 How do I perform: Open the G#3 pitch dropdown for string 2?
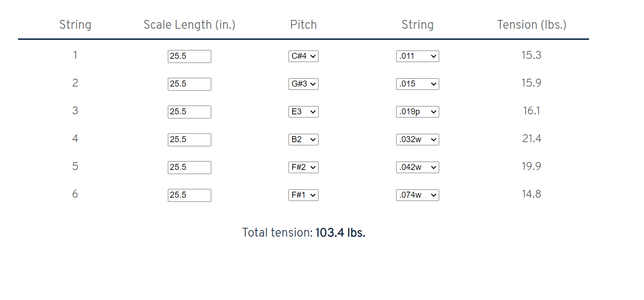(303, 84)
